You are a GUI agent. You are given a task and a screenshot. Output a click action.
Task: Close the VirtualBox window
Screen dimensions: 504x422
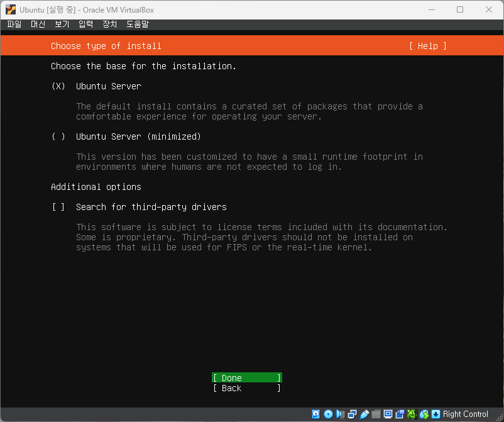click(489, 9)
